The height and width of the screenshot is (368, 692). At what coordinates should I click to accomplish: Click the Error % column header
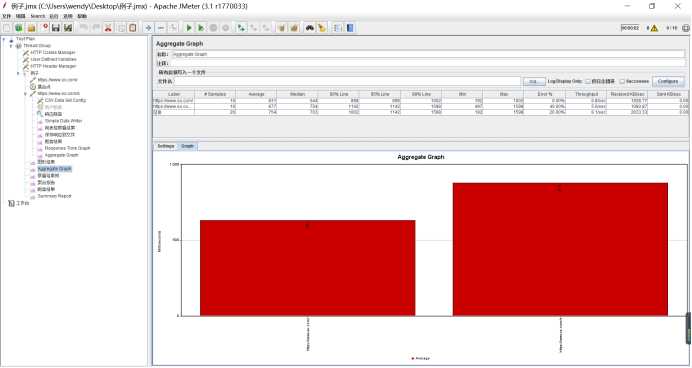click(x=545, y=94)
